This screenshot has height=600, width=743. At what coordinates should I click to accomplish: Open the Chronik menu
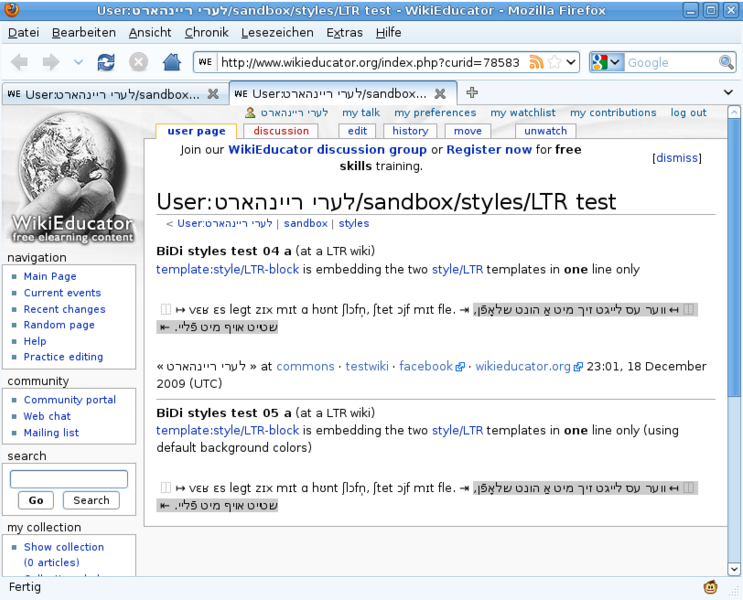(206, 33)
